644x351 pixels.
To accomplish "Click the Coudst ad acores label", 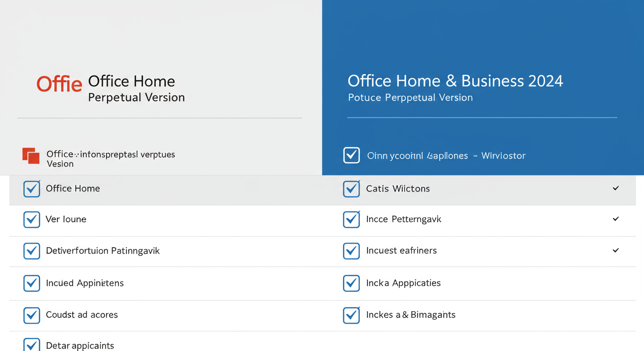I will tap(82, 315).
